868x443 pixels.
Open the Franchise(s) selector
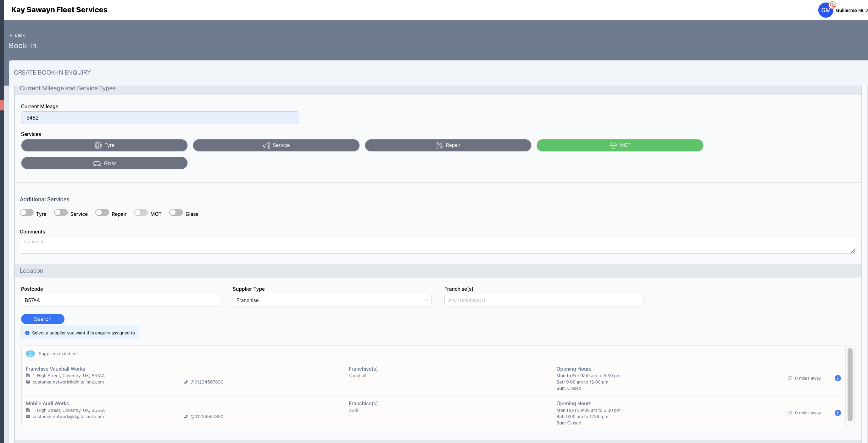(x=543, y=300)
